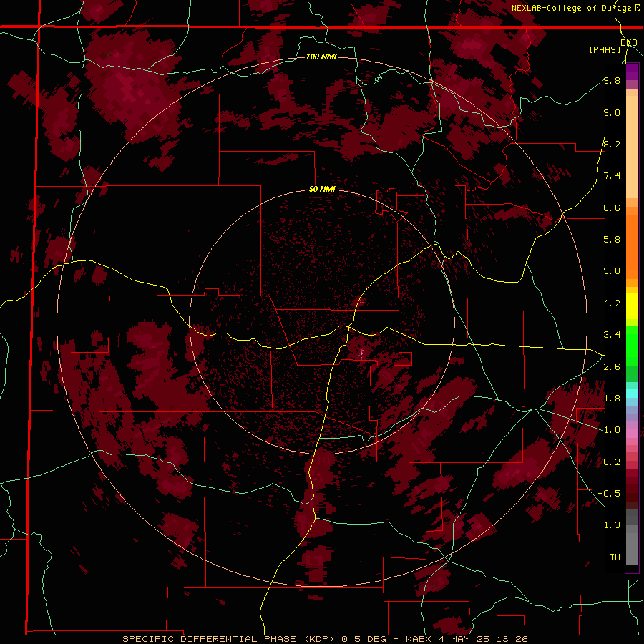Click the [PHAS] legend heading
Viewport: 644px width, 644px height.
point(605,49)
